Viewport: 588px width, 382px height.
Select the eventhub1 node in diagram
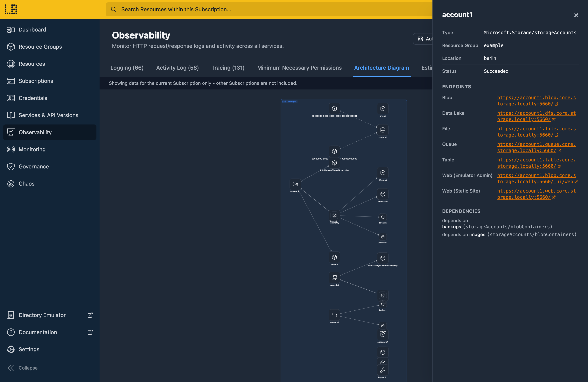point(295,184)
